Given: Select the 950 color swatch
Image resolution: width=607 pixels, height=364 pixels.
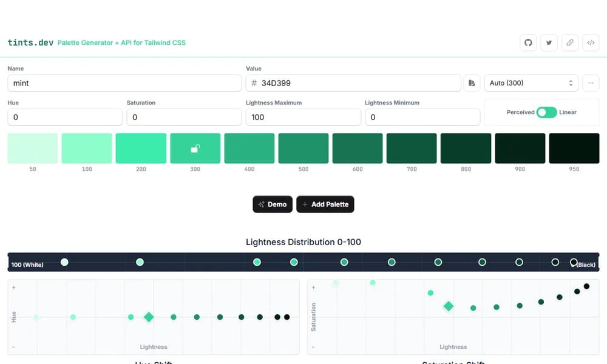Looking at the screenshot, I should [x=574, y=149].
